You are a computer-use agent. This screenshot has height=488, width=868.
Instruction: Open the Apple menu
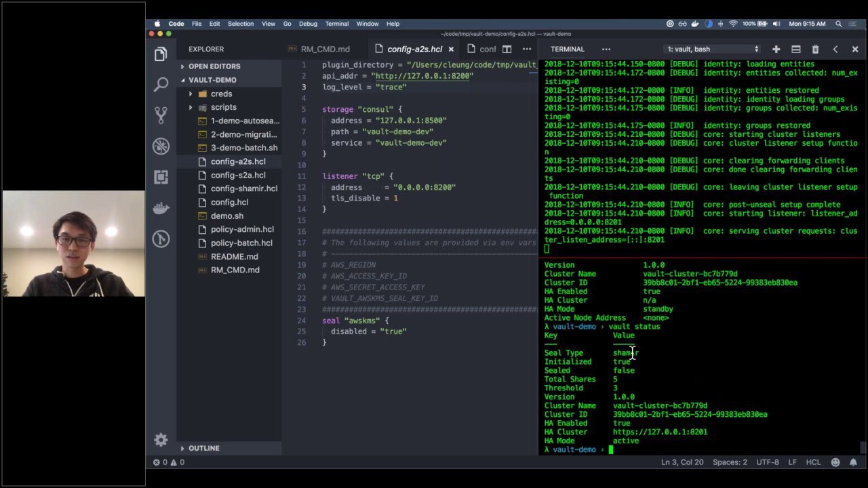[x=157, y=24]
